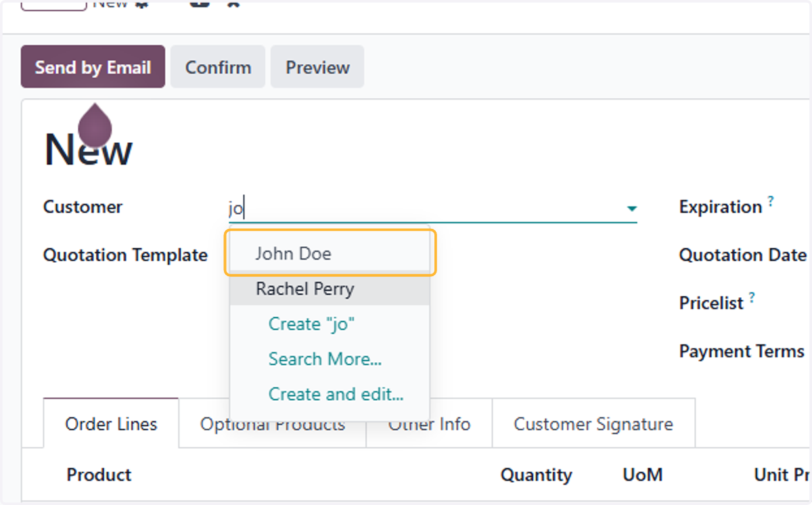Image resolution: width=812 pixels, height=505 pixels.
Task: Select John Doe from customer suggestions
Action: pyautogui.click(x=330, y=253)
